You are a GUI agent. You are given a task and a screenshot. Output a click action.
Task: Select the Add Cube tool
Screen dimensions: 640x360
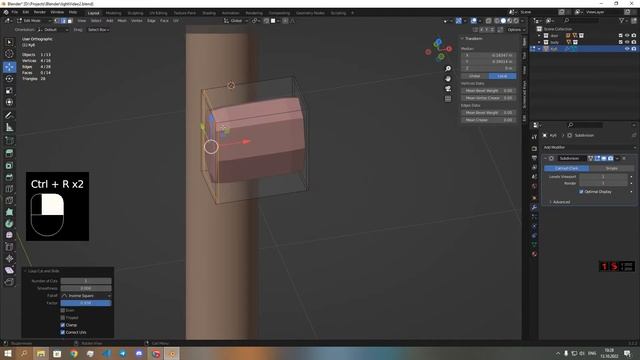(x=9, y=140)
